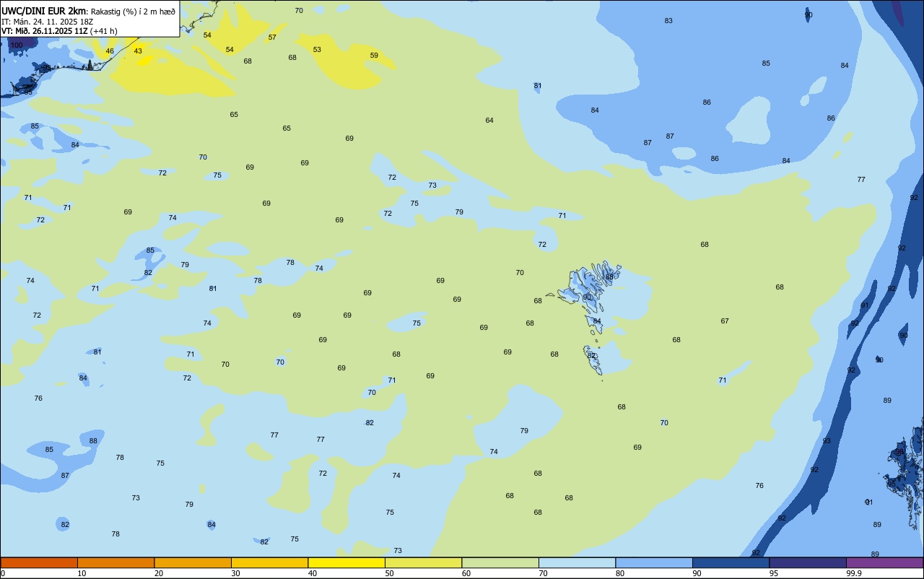Click the 'Rakastig (%) í 2 m hæð' label

point(133,11)
